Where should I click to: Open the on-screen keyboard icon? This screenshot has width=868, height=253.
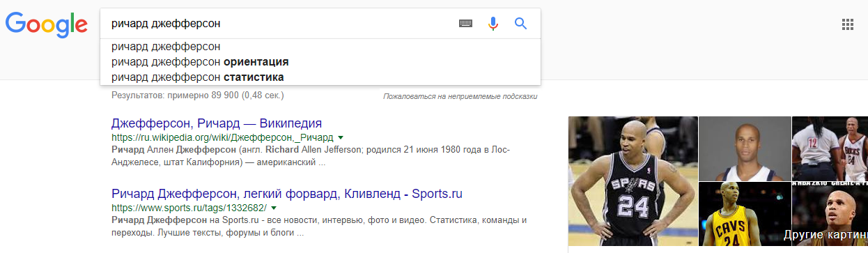(x=465, y=24)
